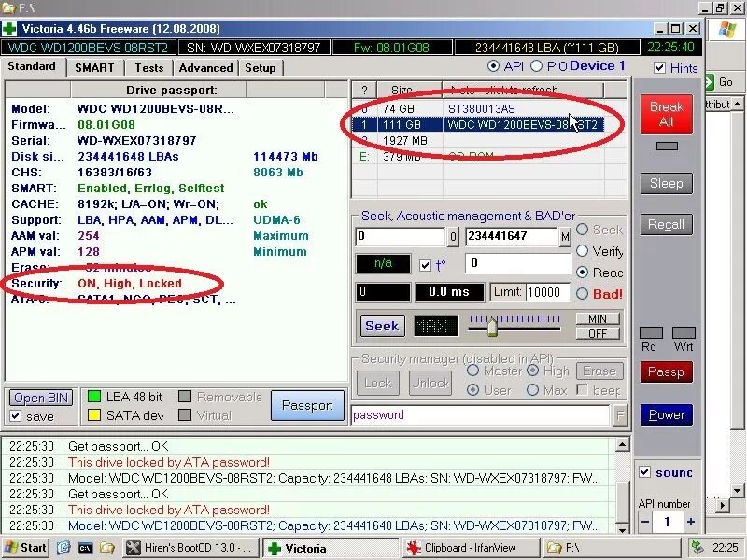
Task: Open the Start menu
Action: (25, 548)
